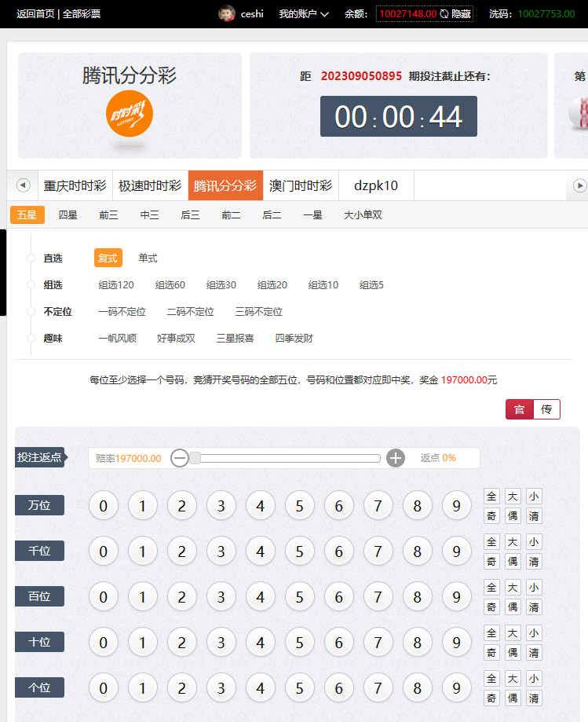Select number 3 in 千位 row

221,552
